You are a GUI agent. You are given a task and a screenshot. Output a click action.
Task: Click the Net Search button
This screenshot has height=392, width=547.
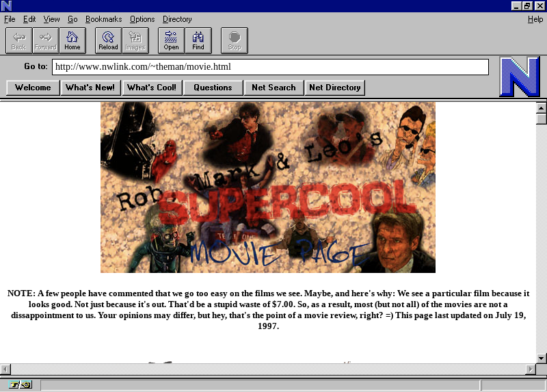coord(273,88)
